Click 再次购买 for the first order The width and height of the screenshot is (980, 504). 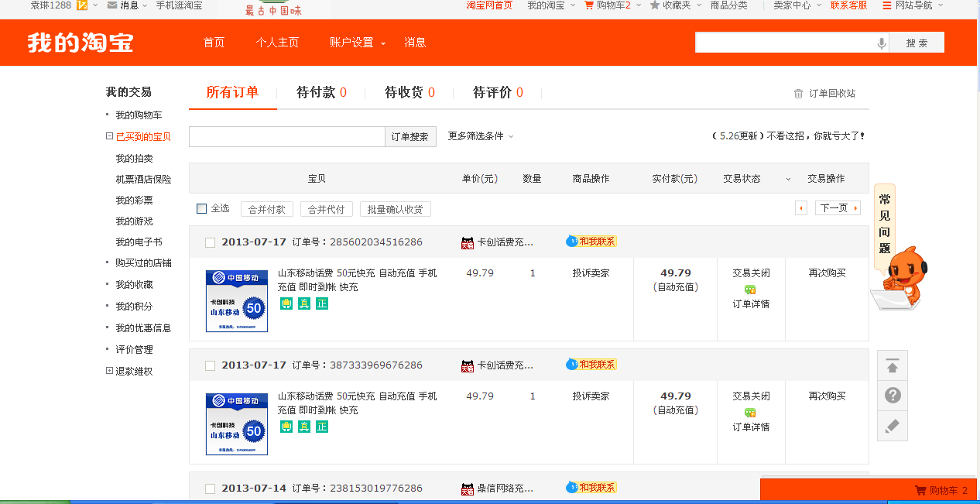[x=827, y=273]
